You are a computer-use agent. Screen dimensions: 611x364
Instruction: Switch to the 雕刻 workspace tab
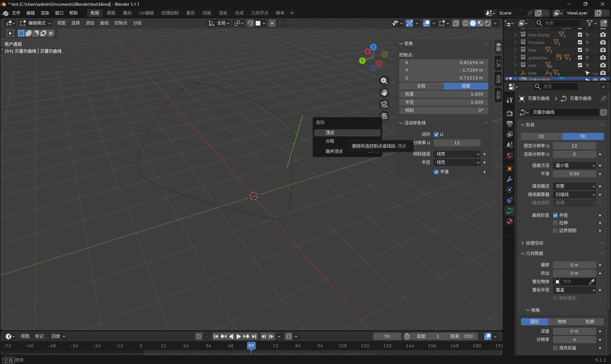coord(127,13)
